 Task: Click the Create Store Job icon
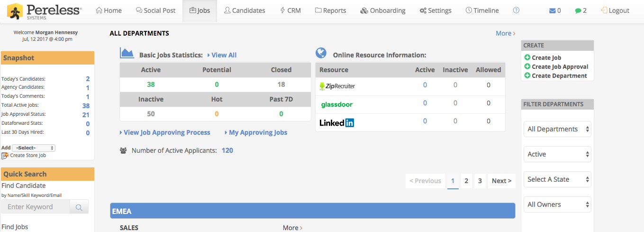(6, 155)
